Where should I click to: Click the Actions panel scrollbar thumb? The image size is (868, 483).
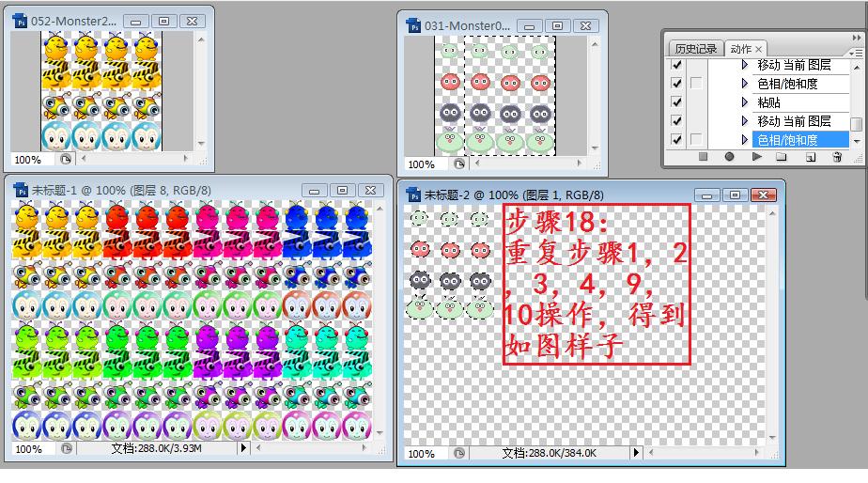(x=857, y=123)
